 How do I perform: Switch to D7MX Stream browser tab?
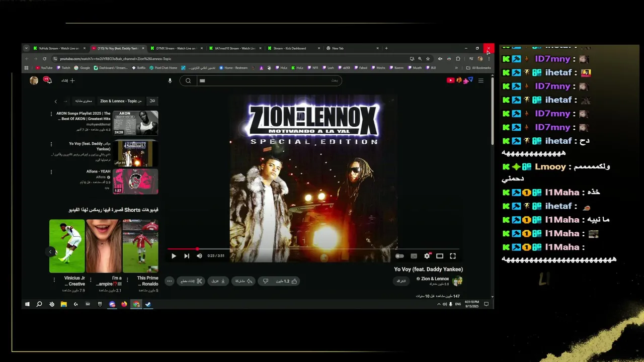pos(176,48)
